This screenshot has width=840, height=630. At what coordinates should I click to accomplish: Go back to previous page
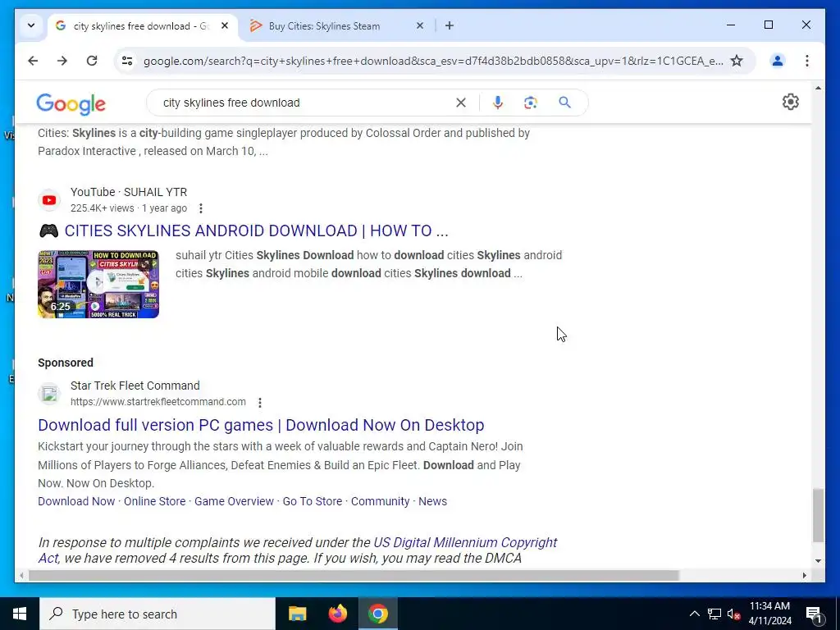(x=33, y=61)
